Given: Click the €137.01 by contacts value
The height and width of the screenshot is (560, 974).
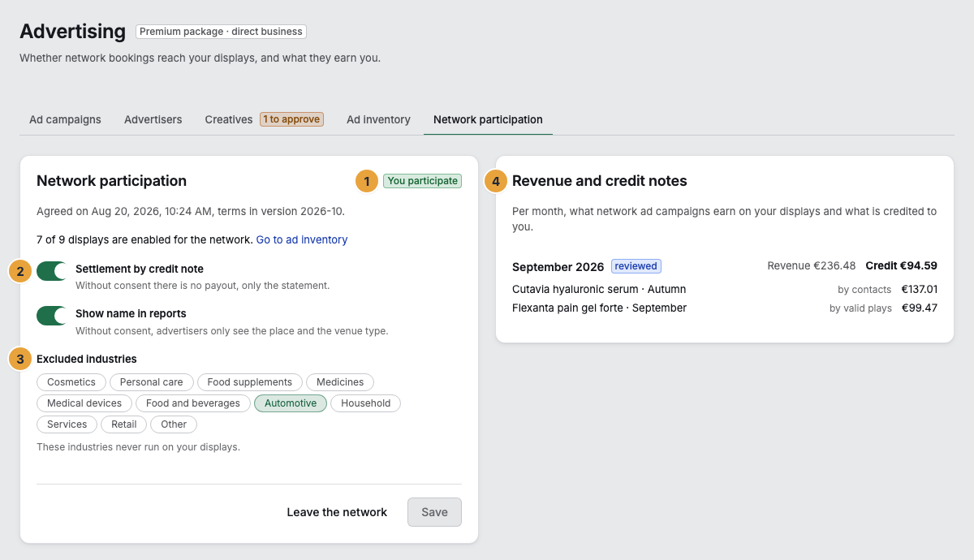Looking at the screenshot, I should 920,289.
